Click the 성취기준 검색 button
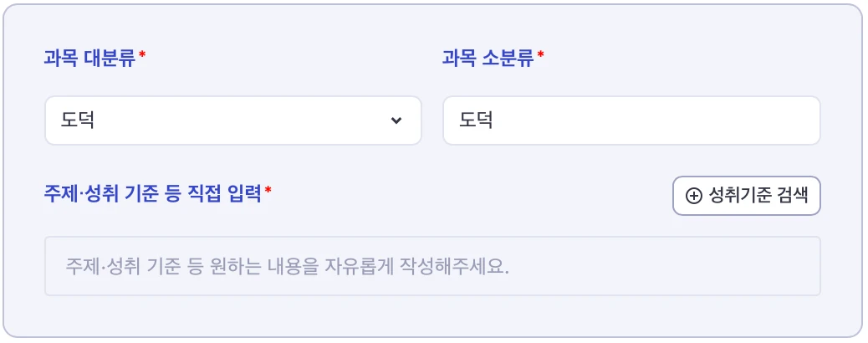 tap(746, 196)
